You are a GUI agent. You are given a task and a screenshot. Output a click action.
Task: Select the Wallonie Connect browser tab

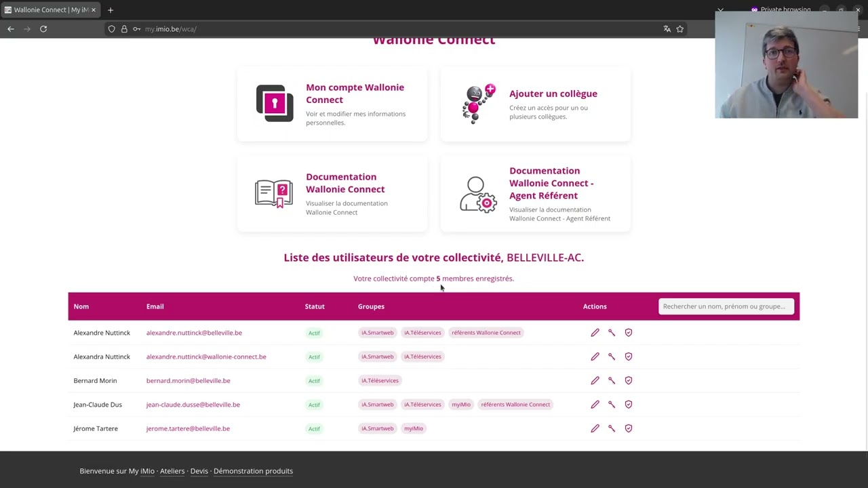pyautogui.click(x=51, y=10)
